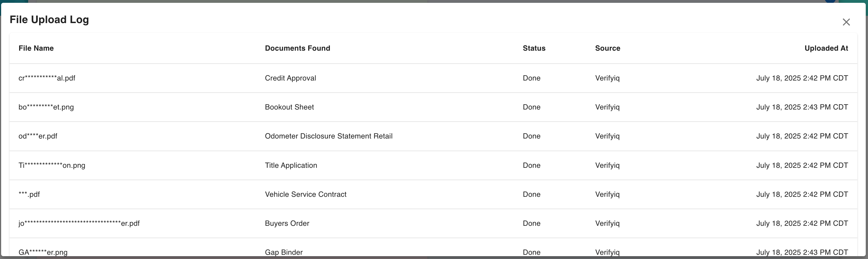This screenshot has width=868, height=259.
Task: Select the Credit Approval document cell
Action: [x=290, y=78]
